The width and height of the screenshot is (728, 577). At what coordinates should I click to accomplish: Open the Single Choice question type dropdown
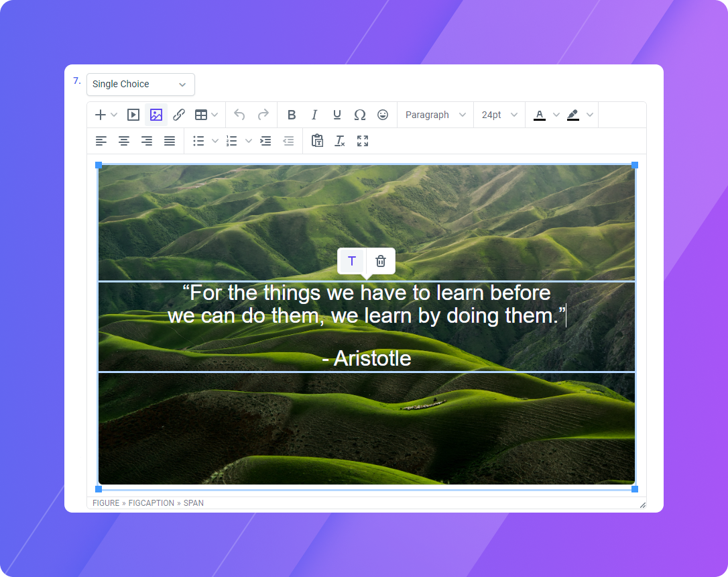point(140,84)
